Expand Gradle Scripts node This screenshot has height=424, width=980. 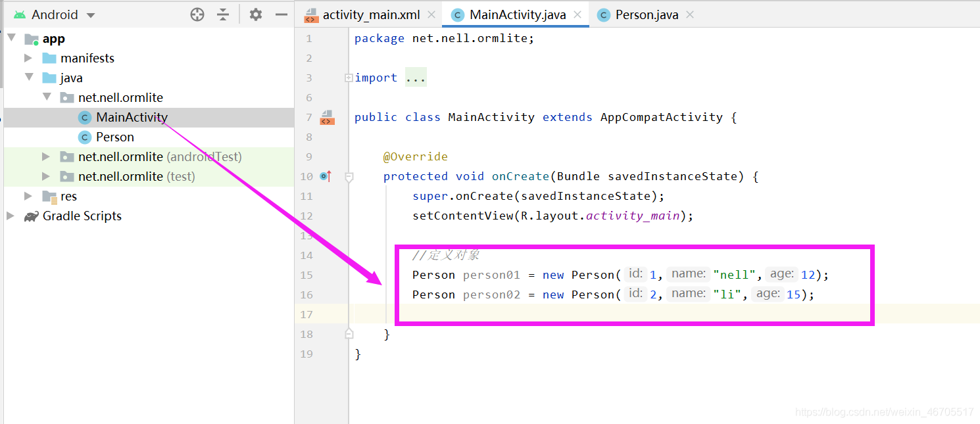coord(11,216)
